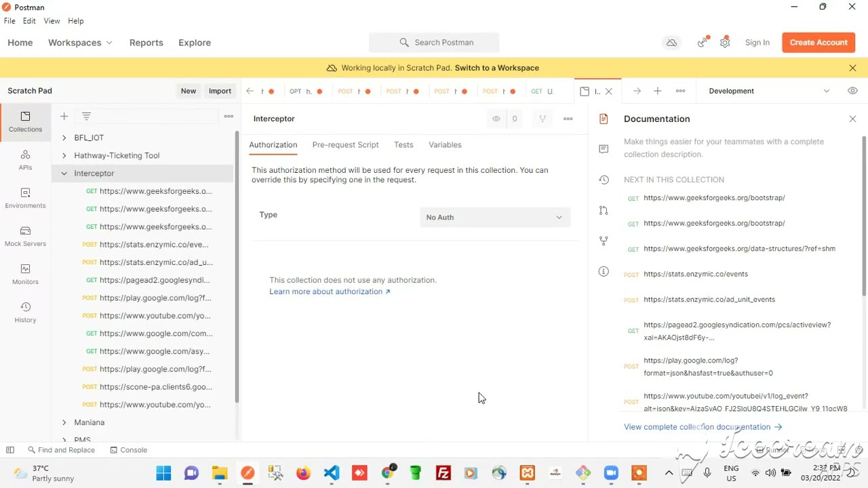
Task: Open the Windows Start menu on the taskbar
Action: 163,473
